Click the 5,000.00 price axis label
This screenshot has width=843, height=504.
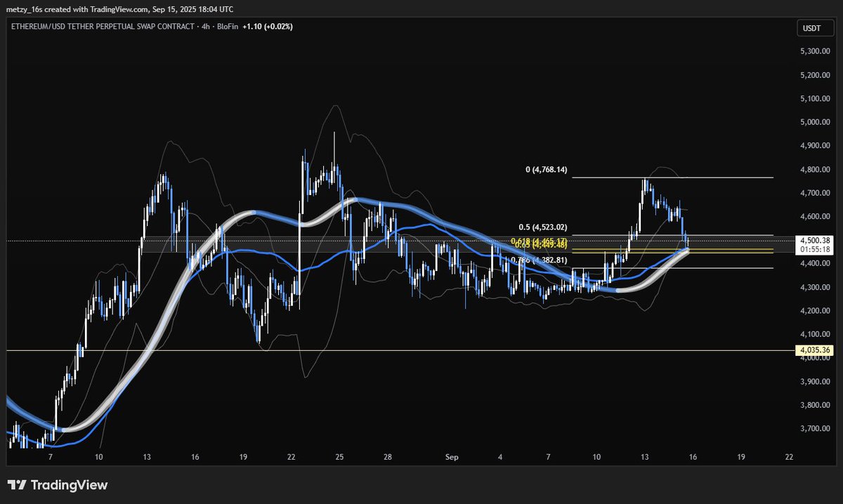coord(815,122)
